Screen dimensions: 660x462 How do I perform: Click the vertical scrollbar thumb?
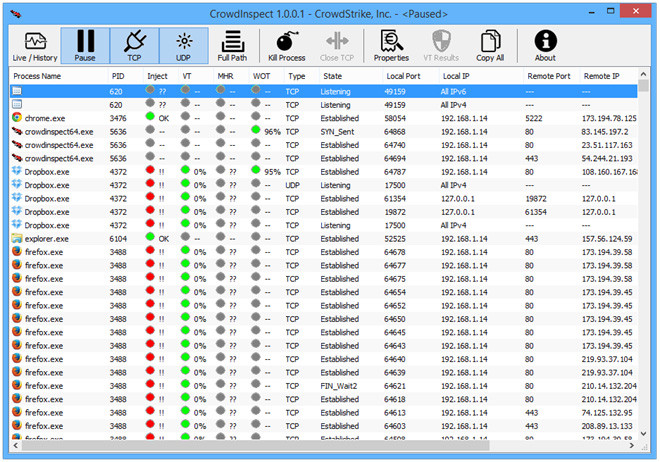[643, 85]
